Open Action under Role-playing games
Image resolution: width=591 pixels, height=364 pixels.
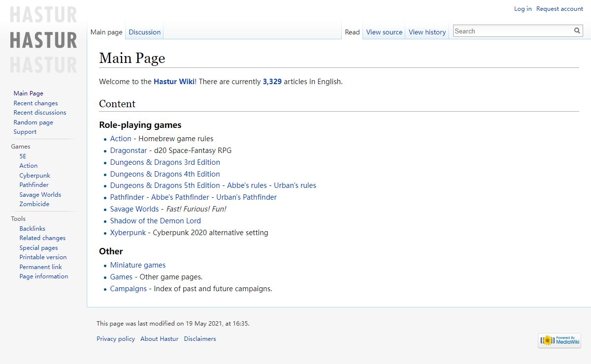click(121, 139)
